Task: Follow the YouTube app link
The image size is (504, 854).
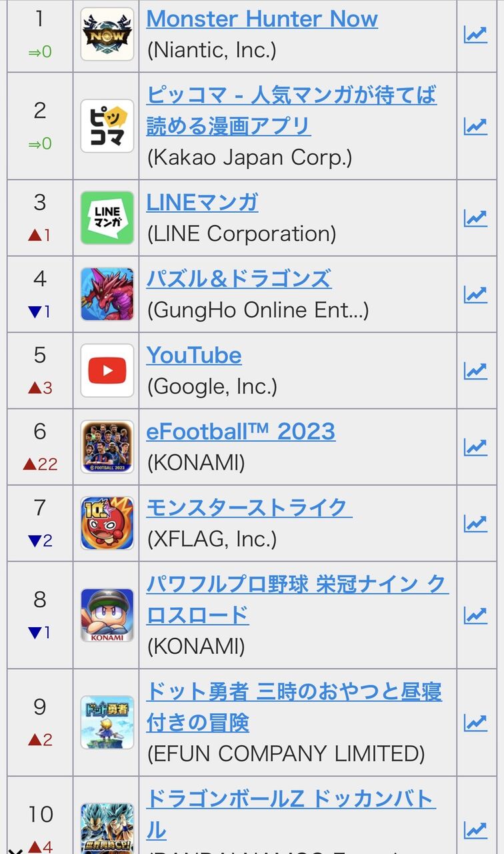Action: pyautogui.click(x=194, y=355)
